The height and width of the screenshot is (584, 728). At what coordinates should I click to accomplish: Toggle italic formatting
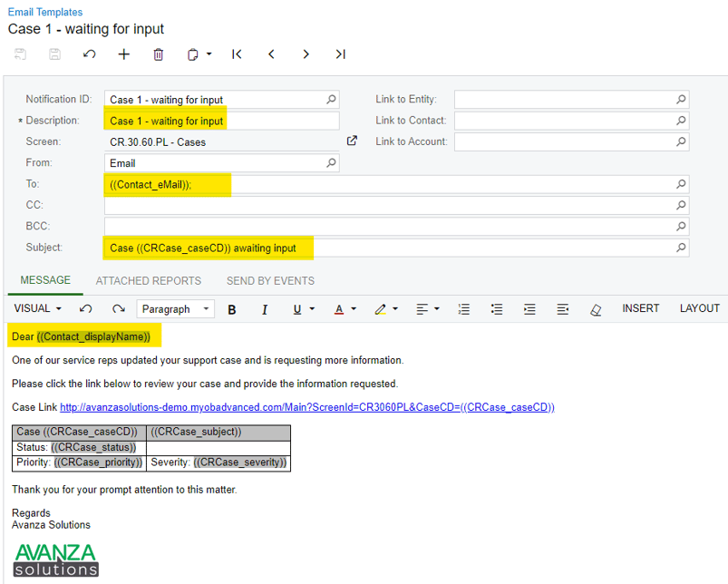click(265, 309)
